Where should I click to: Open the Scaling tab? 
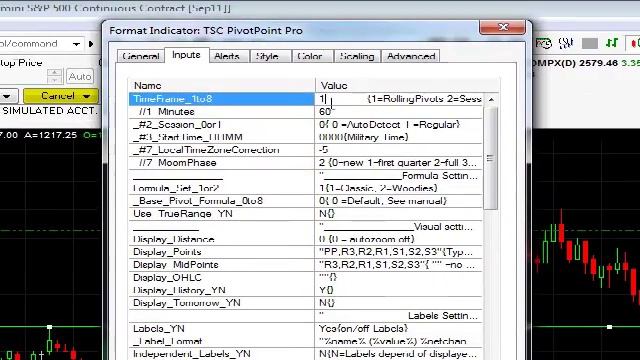click(x=357, y=56)
